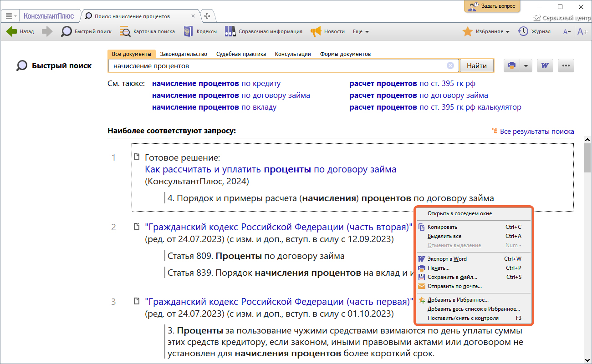Increase font size with A+ icon

tap(582, 31)
